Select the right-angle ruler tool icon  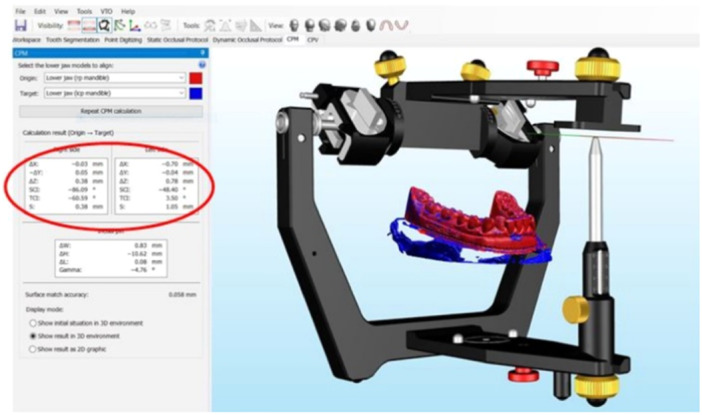point(256,26)
